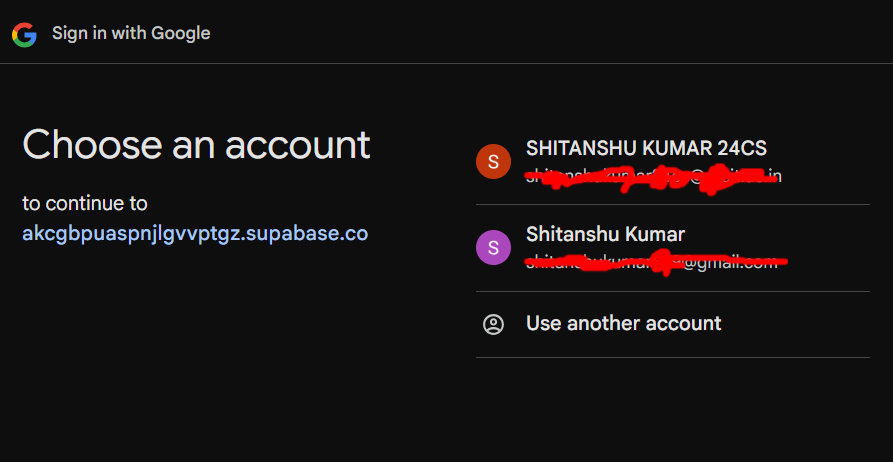The width and height of the screenshot is (893, 462).
Task: Click the orange S avatar
Action: pos(492,161)
